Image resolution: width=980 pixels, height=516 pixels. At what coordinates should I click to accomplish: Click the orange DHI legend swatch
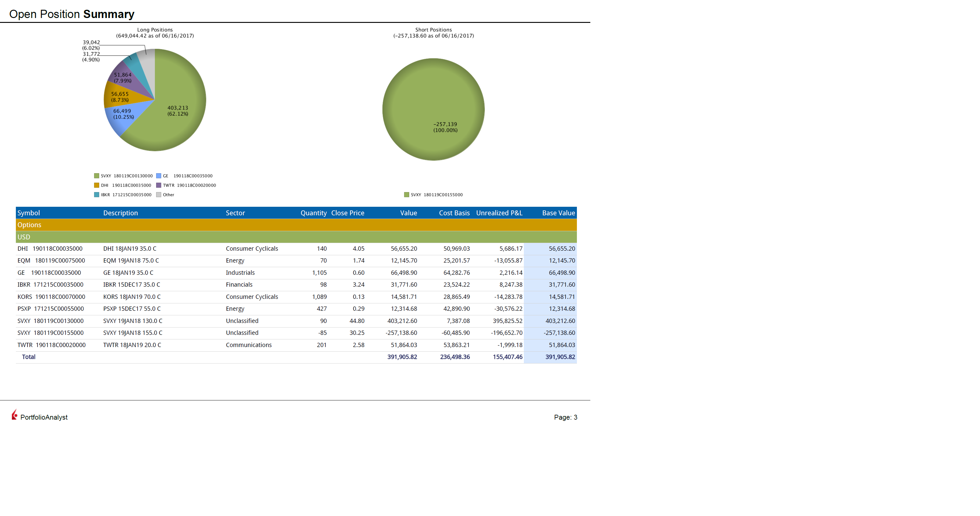tap(97, 185)
